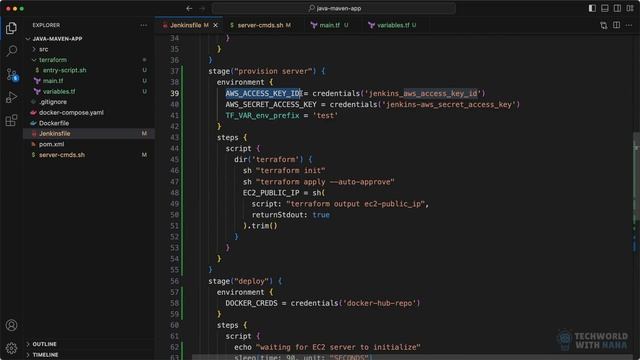640x360 pixels.
Task: Close the Jenkinsfile tab
Action: click(216, 25)
